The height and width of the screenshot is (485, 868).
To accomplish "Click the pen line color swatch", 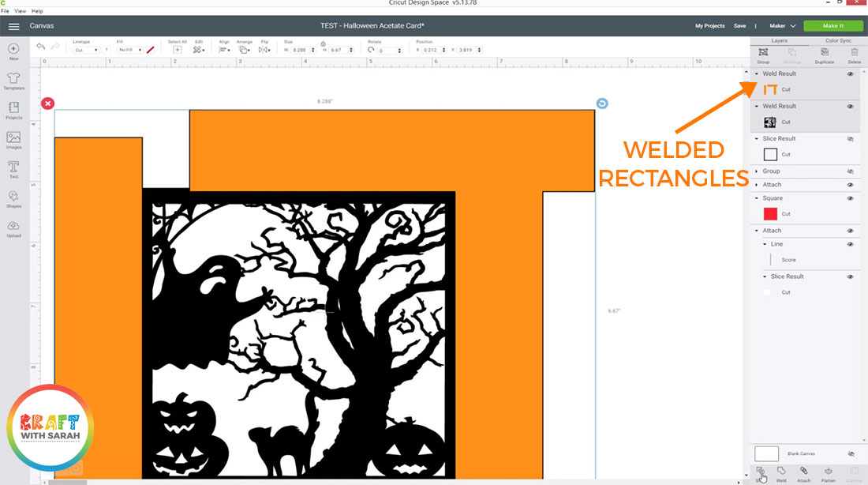I will pyautogui.click(x=151, y=50).
